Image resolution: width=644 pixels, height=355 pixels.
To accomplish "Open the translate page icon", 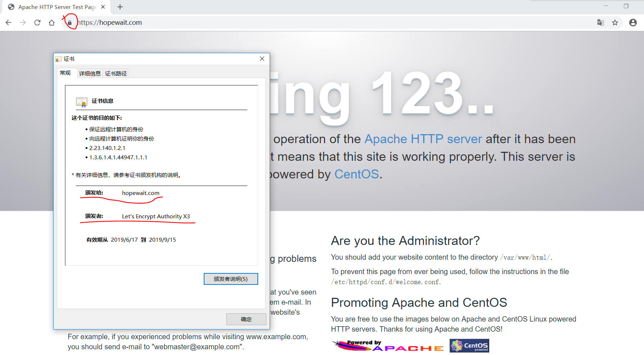I will click(x=600, y=23).
